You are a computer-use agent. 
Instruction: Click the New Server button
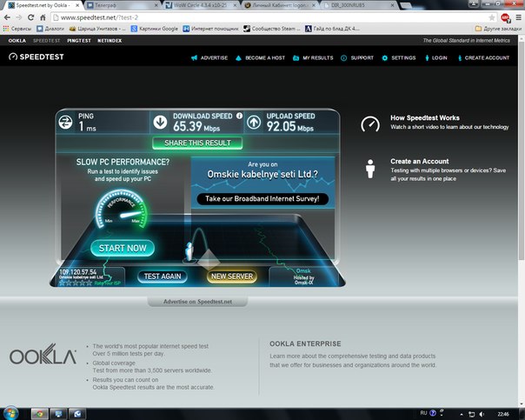(x=231, y=277)
